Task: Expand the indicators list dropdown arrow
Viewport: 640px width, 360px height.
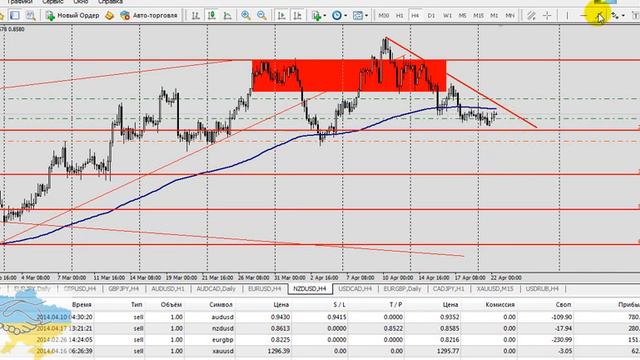Action: tap(324, 16)
